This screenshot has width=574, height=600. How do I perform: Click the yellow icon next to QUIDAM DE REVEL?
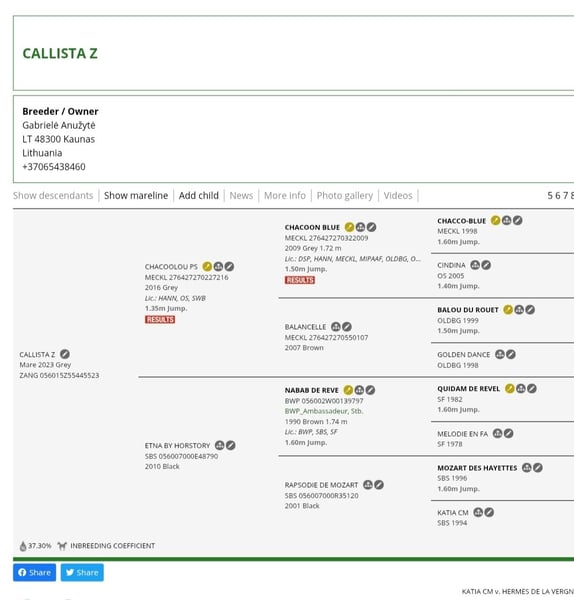[x=510, y=388]
